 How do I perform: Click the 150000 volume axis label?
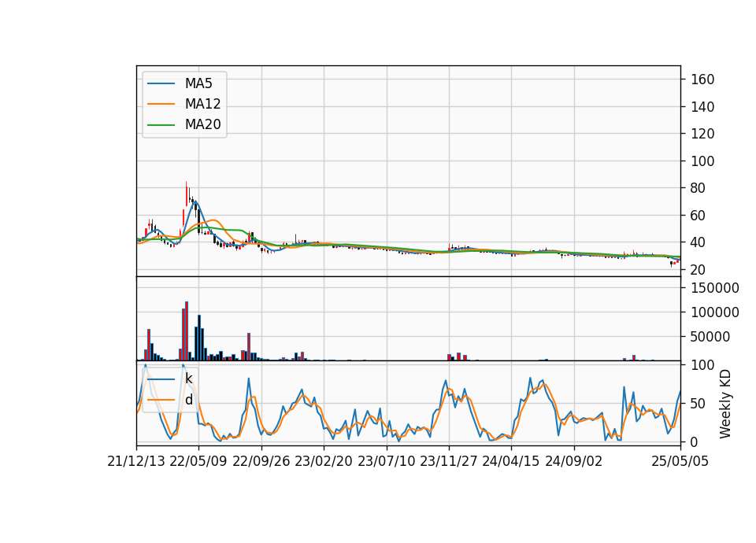click(x=715, y=288)
